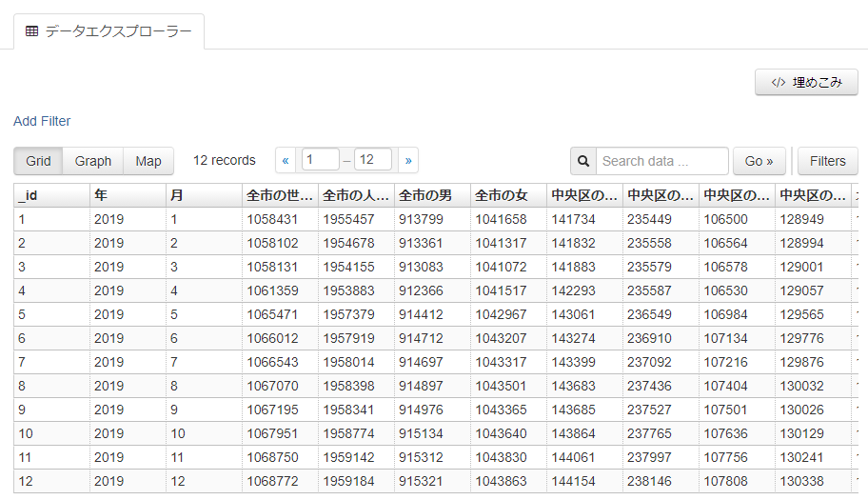Click the 全市の世... column header
This screenshot has width=868, height=500.
click(x=280, y=195)
